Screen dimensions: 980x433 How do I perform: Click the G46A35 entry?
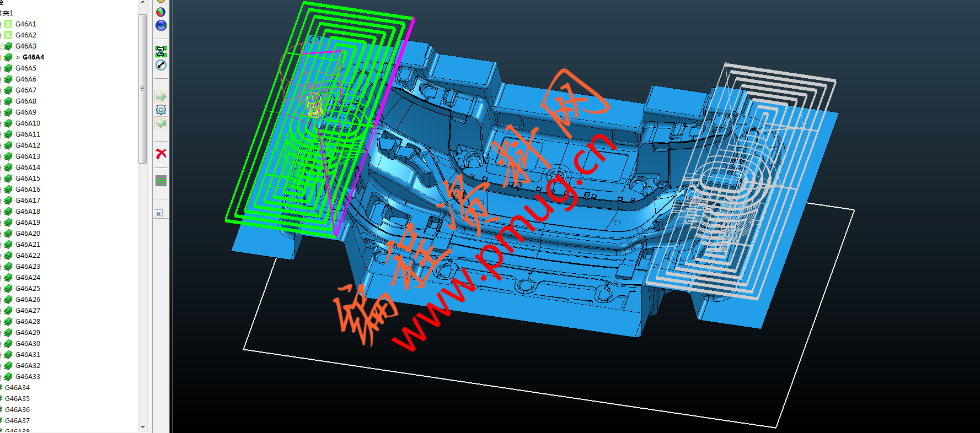17,399
